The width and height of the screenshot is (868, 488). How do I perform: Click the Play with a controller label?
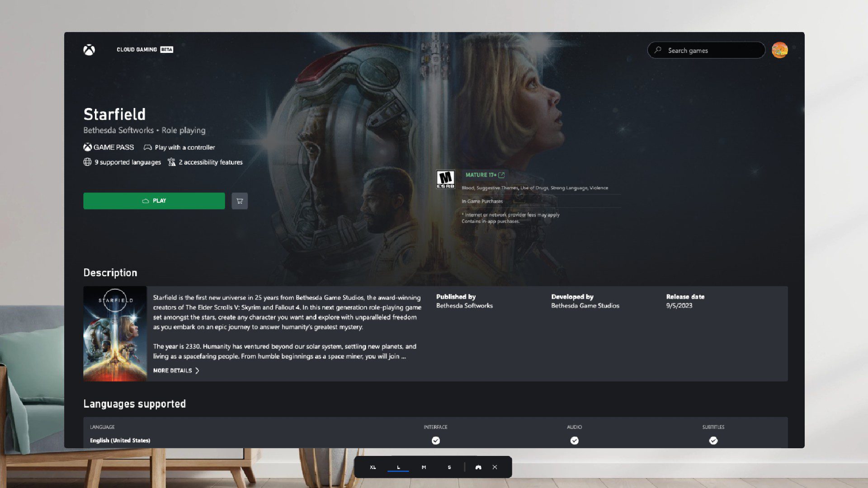click(x=185, y=147)
